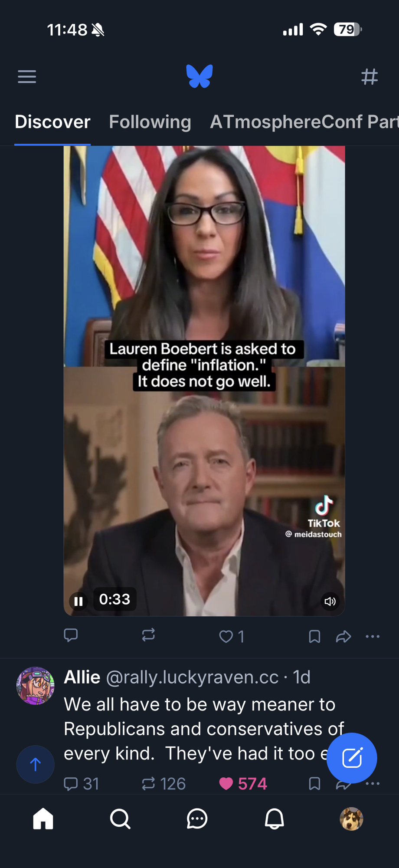
Task: Open the hamburger side menu
Action: point(27,77)
